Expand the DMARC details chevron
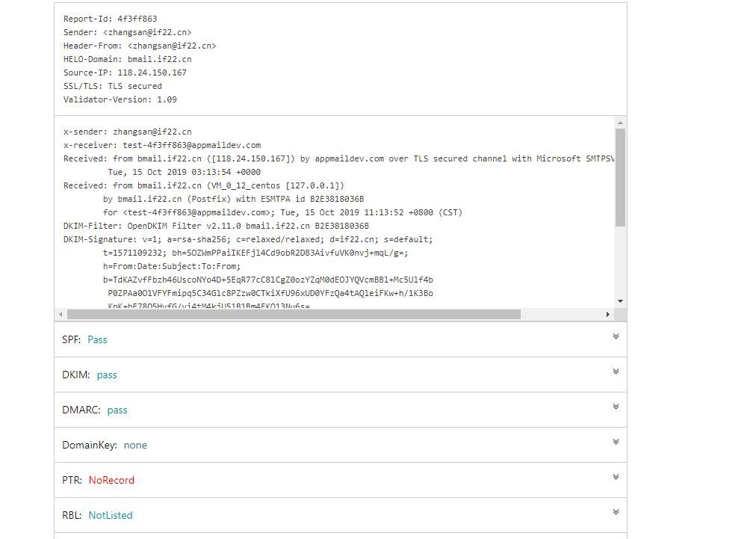The width and height of the screenshot is (756, 539). (616, 407)
